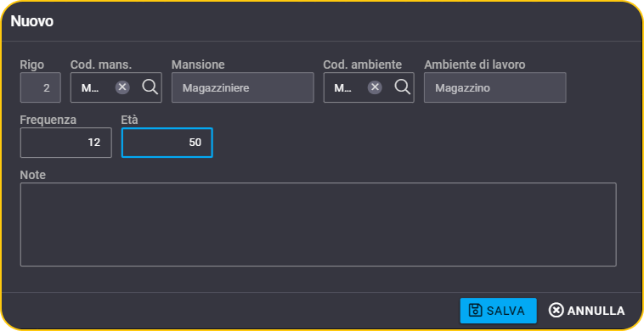Viewport: 644px width, 331px height.
Task: Select the Ambiente di lavoro field
Action: [x=495, y=87]
